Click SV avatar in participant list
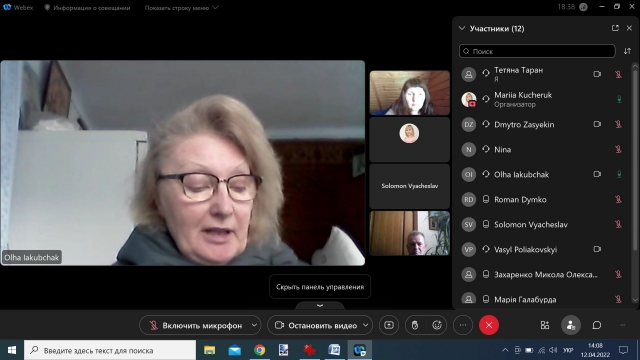 tap(469, 224)
